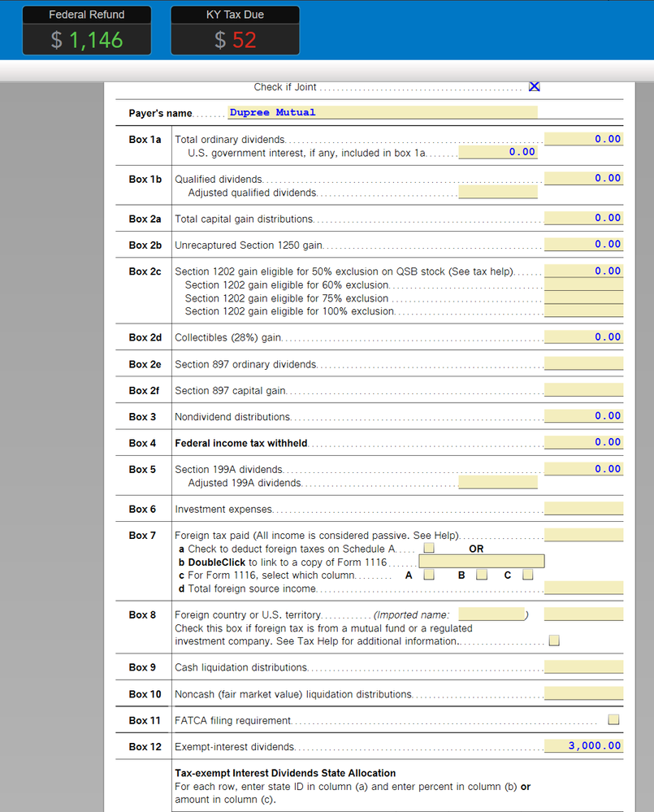Viewport: 654px width, 812px height.
Task: Check mutual fund foreign tax box
Action: [554, 640]
